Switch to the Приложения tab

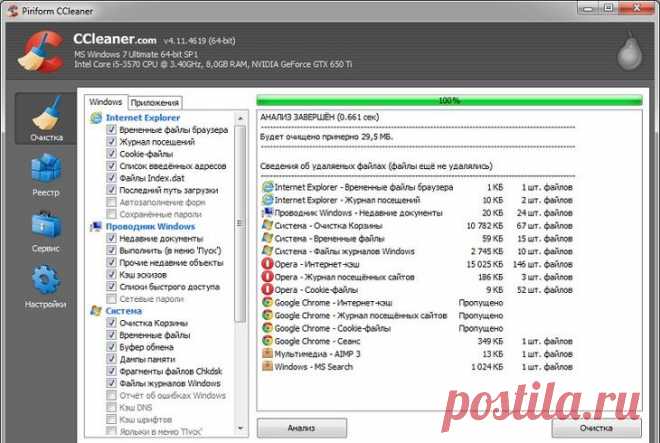point(154,103)
